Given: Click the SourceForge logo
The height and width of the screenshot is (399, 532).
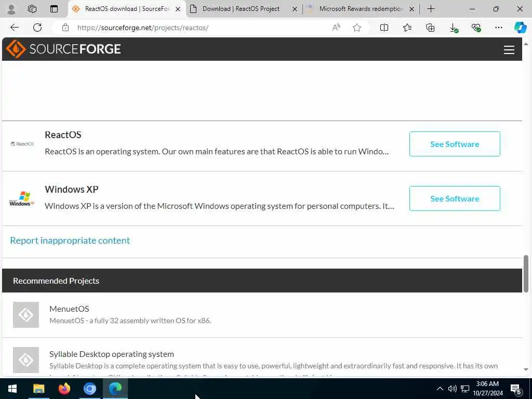Looking at the screenshot, I should click(x=63, y=49).
